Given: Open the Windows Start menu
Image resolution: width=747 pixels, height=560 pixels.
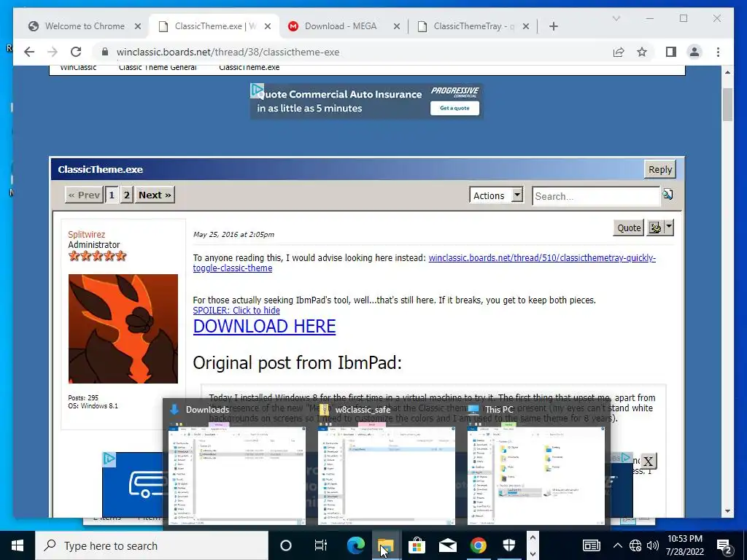Looking at the screenshot, I should (18, 545).
